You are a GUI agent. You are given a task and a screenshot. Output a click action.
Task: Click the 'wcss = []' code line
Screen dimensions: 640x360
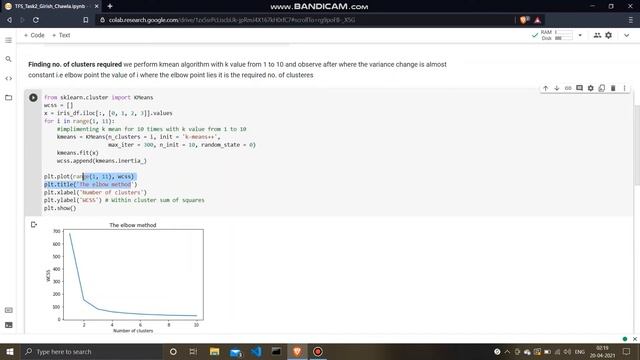(x=58, y=105)
